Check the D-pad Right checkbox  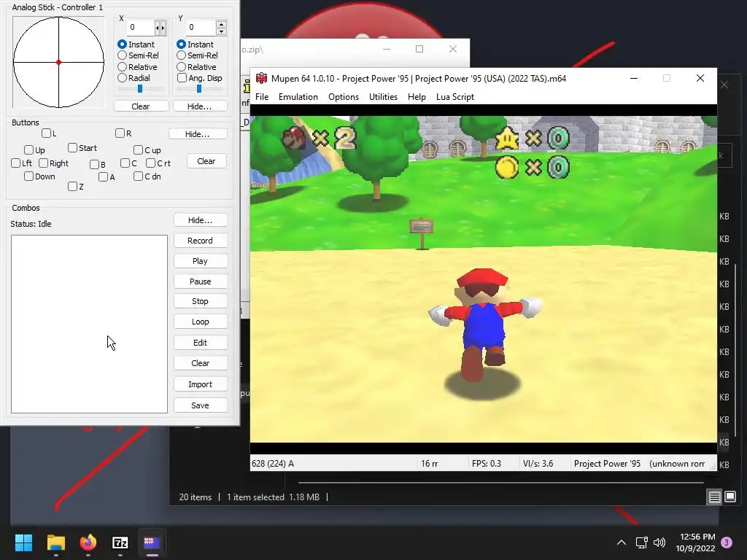[x=43, y=163]
